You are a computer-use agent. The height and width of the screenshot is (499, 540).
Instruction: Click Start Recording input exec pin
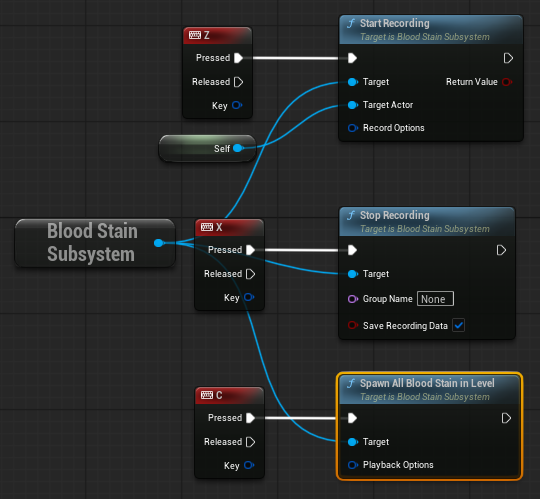[352, 58]
